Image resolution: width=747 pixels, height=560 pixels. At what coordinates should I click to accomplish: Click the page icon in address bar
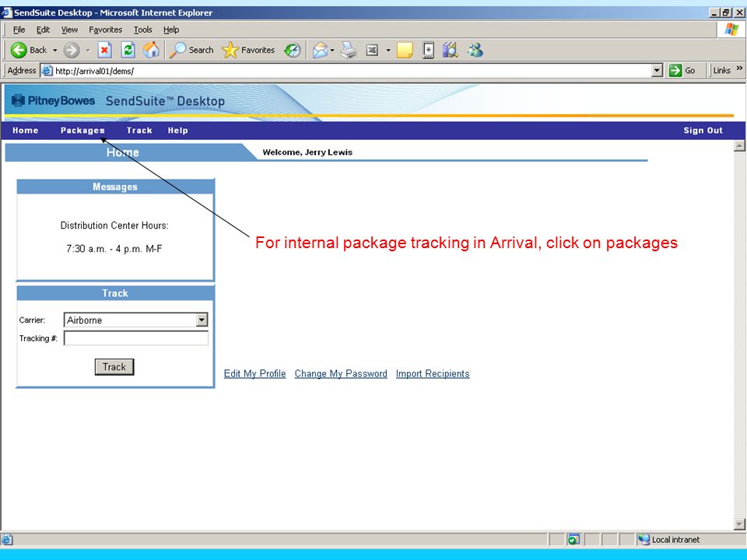point(47,71)
